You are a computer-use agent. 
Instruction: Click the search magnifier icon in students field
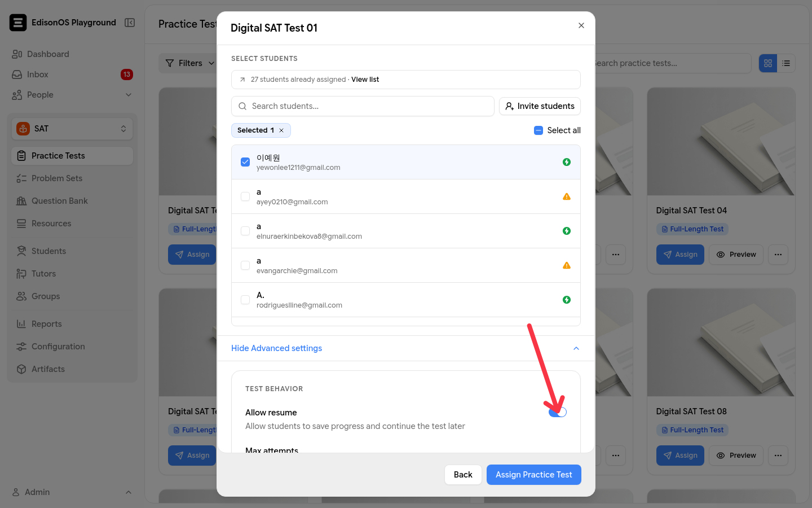tap(242, 106)
